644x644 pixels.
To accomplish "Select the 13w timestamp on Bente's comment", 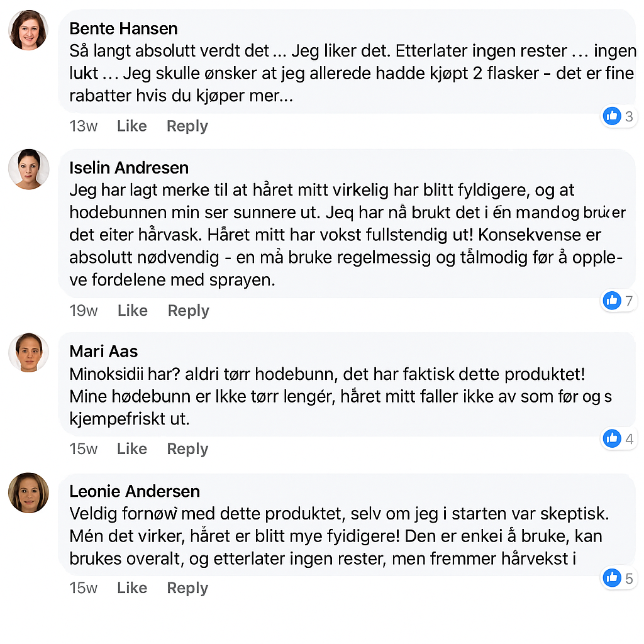I will tap(83, 126).
